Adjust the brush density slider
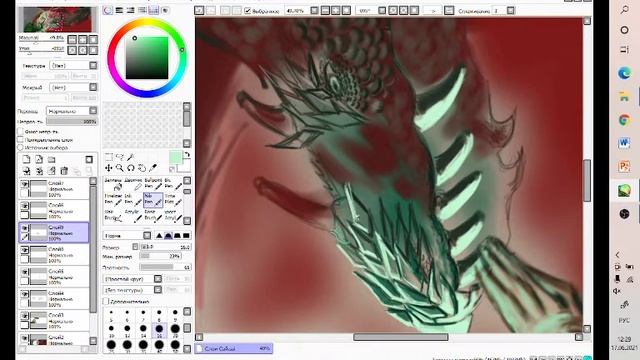 pyautogui.click(x=165, y=267)
